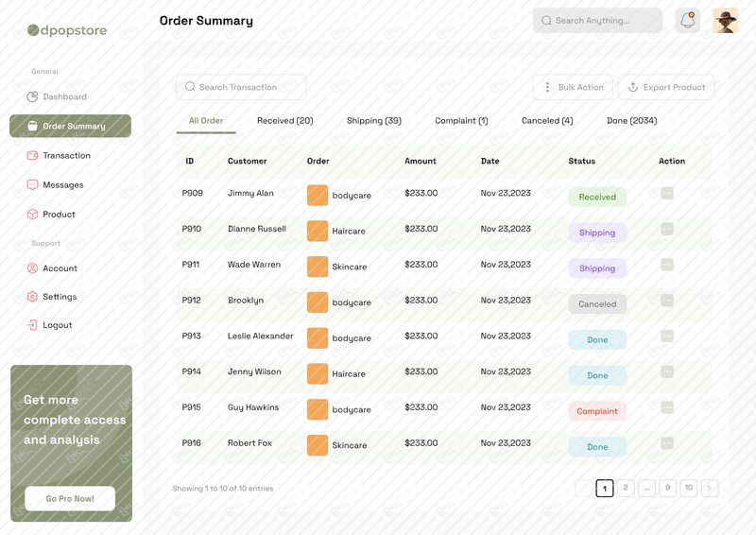756x535 pixels.
Task: Open the user profile avatar
Action: click(725, 21)
